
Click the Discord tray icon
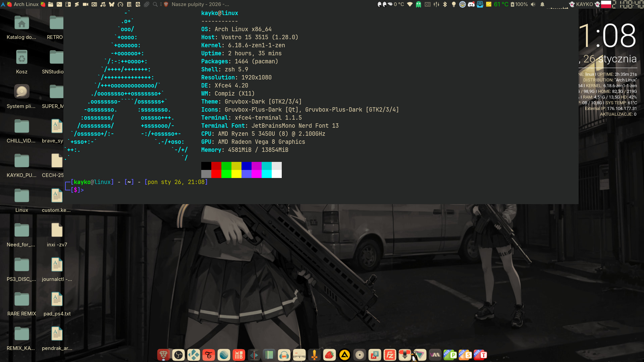(x=471, y=4)
